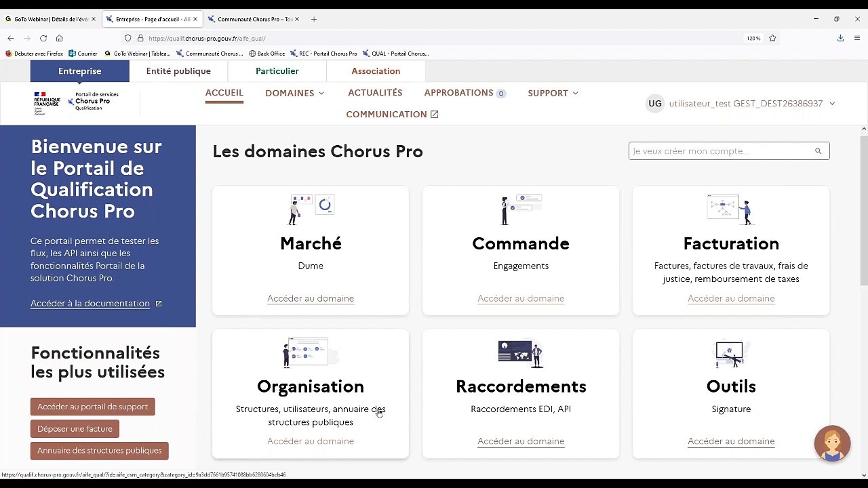Select the Entité publique tab

[x=178, y=71]
